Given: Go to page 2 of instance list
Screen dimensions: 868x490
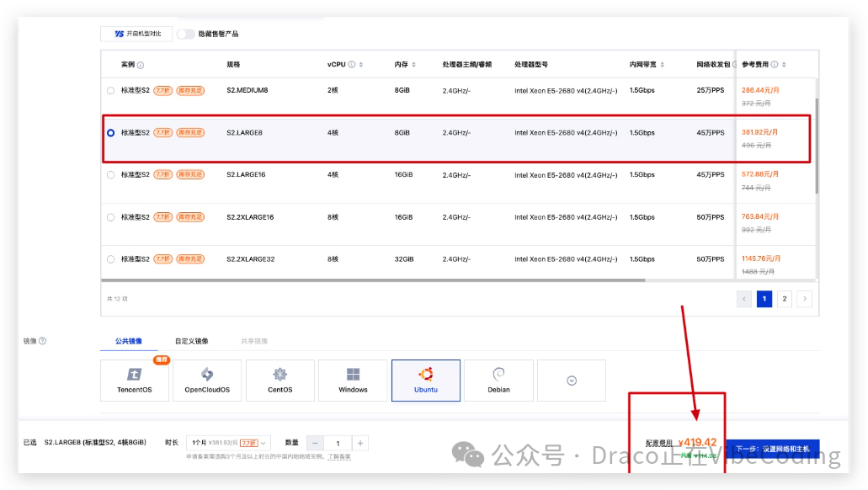Looking at the screenshot, I should click(x=785, y=299).
